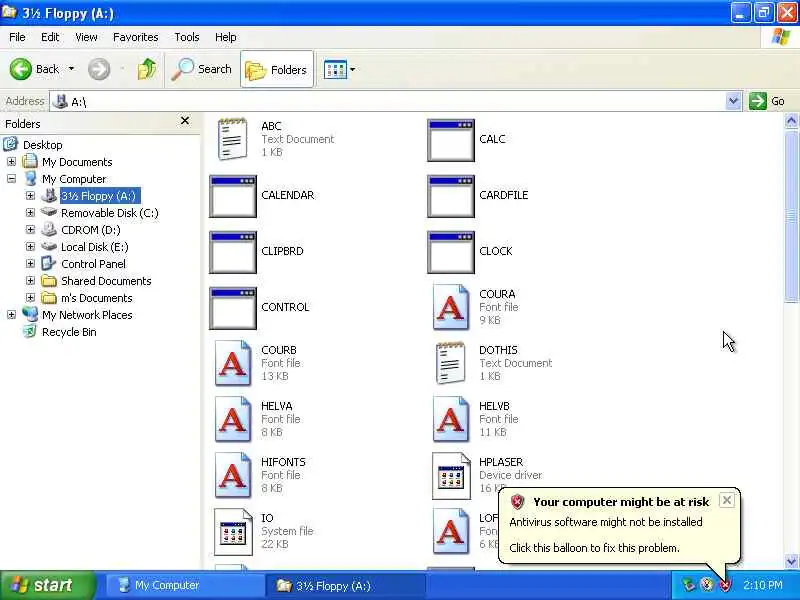Open the Help menu
Viewport: 800px width, 600px height.
(226, 37)
